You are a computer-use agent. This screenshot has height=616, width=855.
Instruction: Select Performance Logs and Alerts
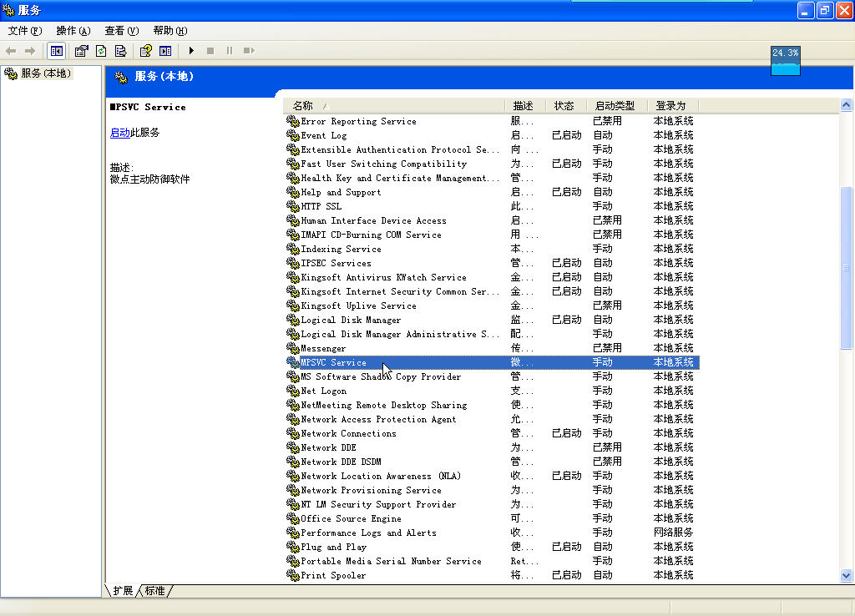(x=491, y=532)
